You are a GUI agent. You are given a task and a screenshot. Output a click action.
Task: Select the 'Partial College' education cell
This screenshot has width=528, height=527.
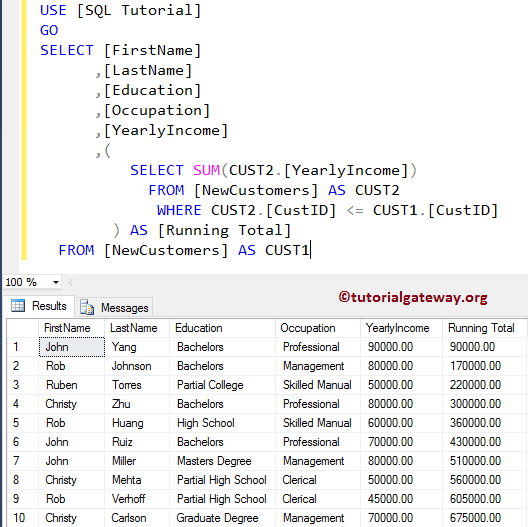click(222, 385)
